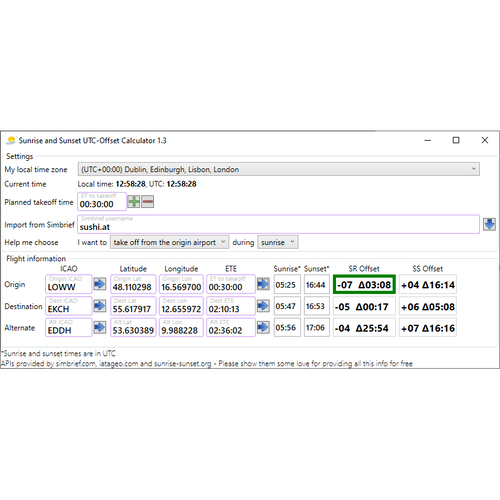
Task: Click the SR Offset column header
Action: pyautogui.click(x=364, y=269)
